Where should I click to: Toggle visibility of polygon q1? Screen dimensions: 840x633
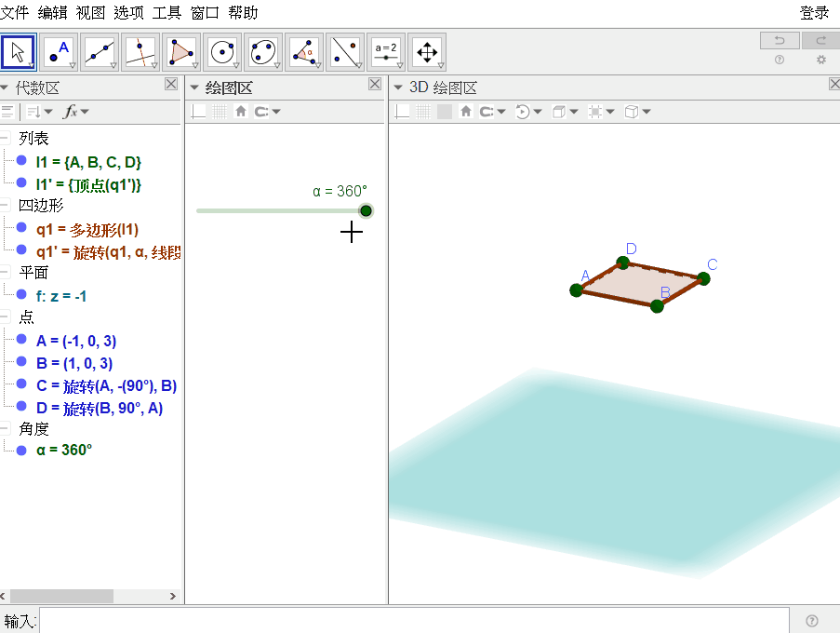pyautogui.click(x=21, y=228)
